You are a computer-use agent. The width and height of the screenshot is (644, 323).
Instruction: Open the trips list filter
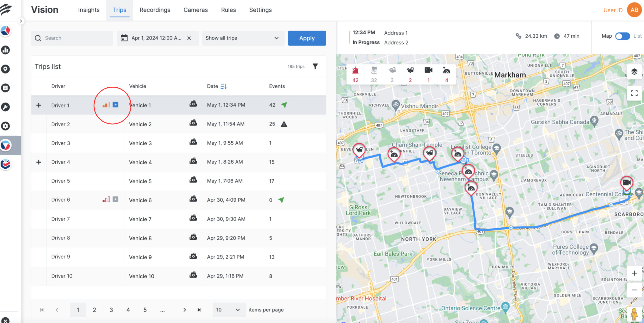pyautogui.click(x=315, y=66)
